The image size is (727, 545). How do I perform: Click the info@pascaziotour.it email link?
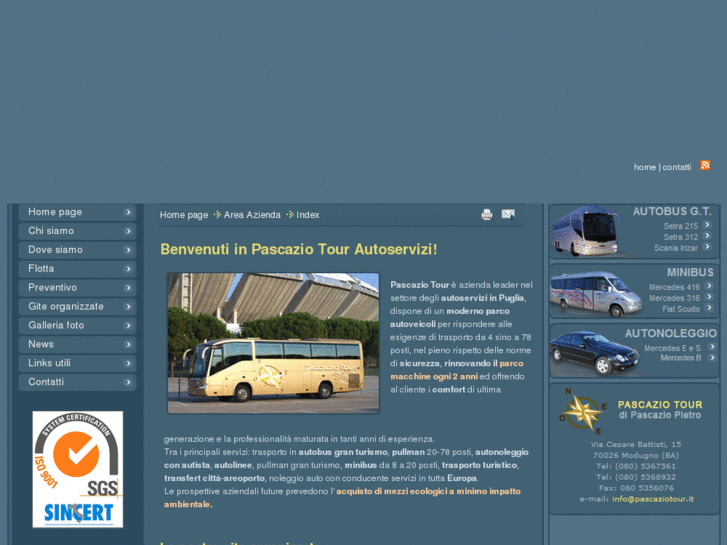[x=653, y=499]
